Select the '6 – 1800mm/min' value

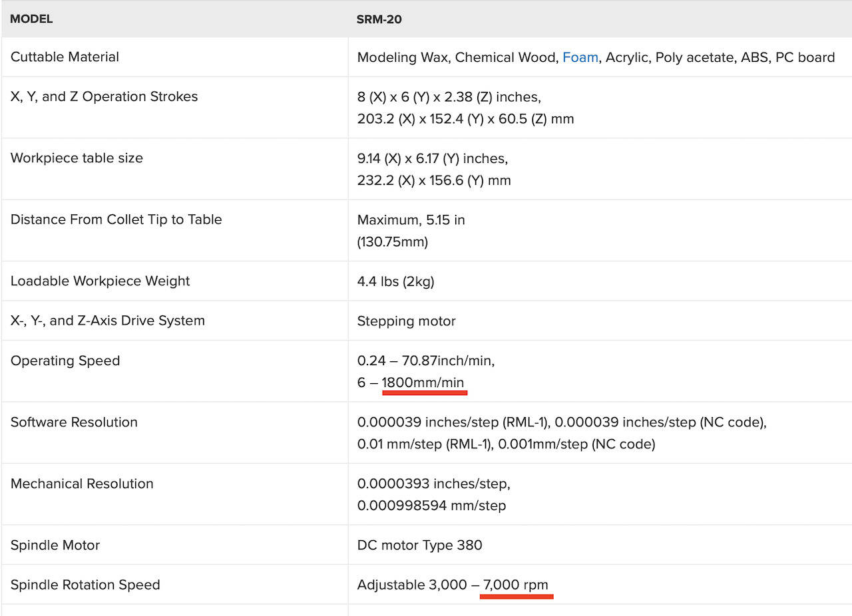pyautogui.click(x=411, y=383)
